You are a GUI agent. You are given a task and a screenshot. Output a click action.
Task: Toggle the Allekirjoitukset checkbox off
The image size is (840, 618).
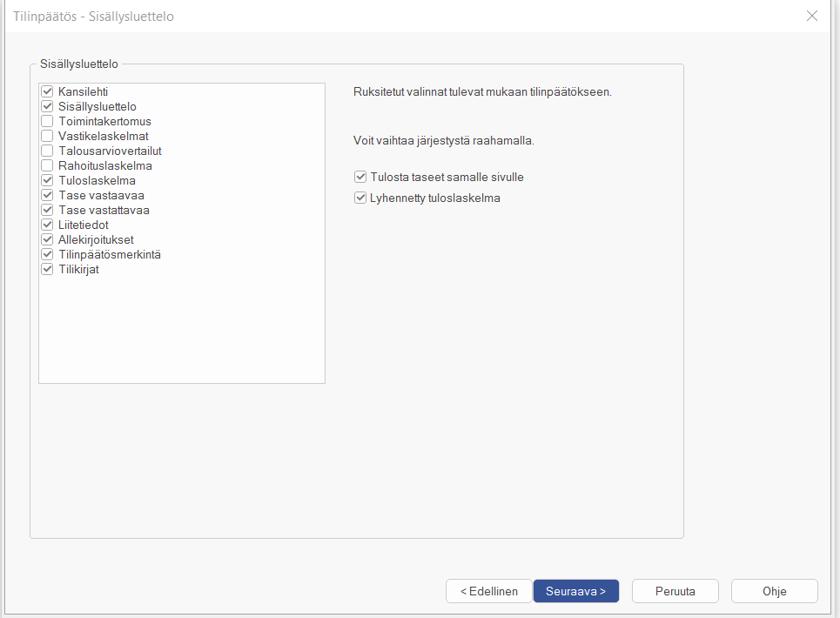[x=48, y=239]
